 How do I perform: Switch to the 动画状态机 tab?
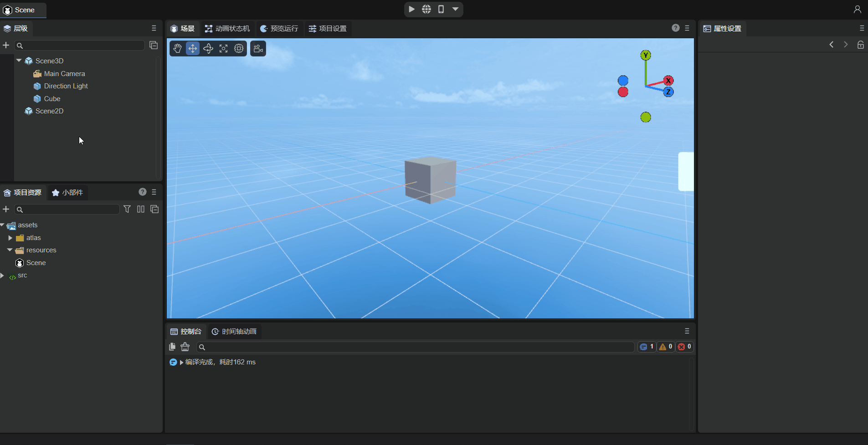coord(227,29)
